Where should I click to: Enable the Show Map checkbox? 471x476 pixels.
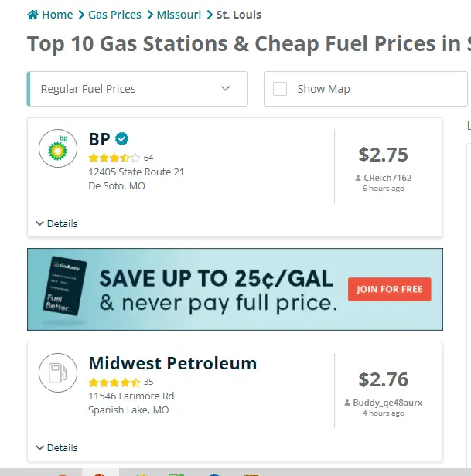(x=280, y=89)
